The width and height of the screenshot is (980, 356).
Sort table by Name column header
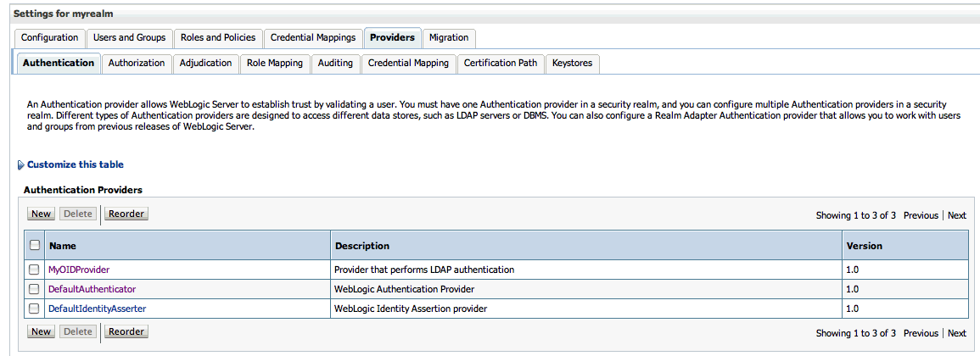(x=63, y=246)
